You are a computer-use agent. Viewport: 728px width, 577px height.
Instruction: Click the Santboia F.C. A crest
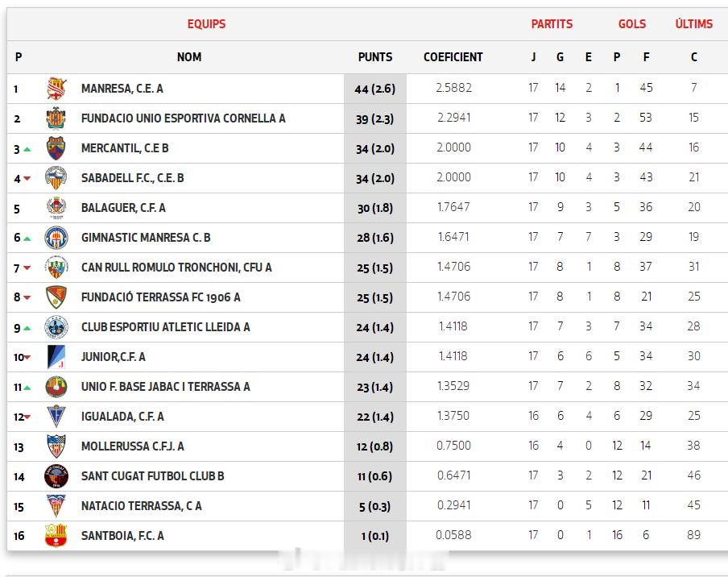tap(56, 536)
